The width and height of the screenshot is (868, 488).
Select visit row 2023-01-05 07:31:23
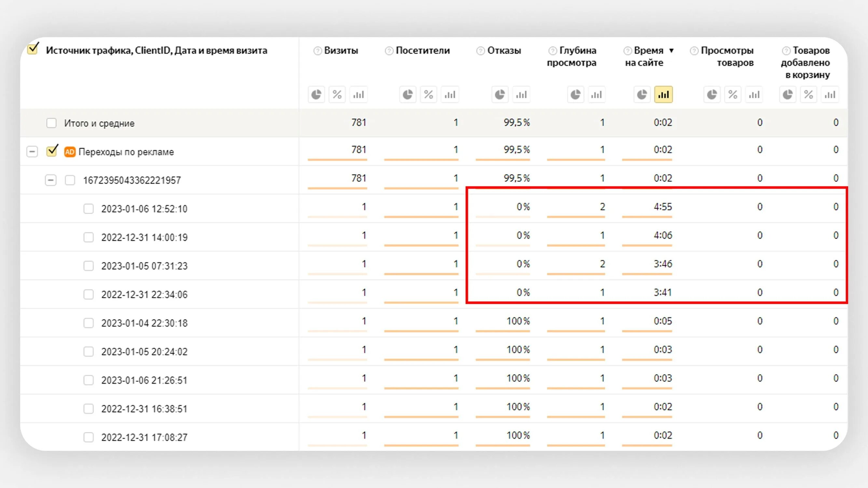pos(144,266)
